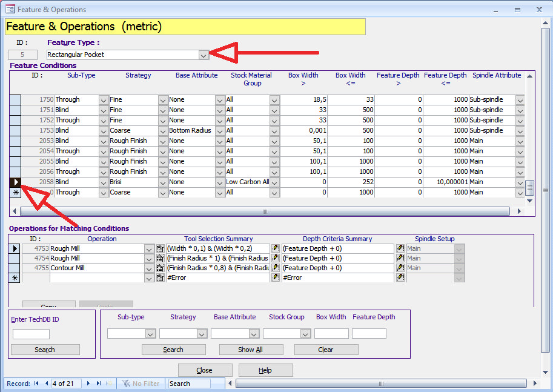Expand Operation dropdown for Rough Mill 4753
Screen dimensions: 553x392
tap(150, 249)
